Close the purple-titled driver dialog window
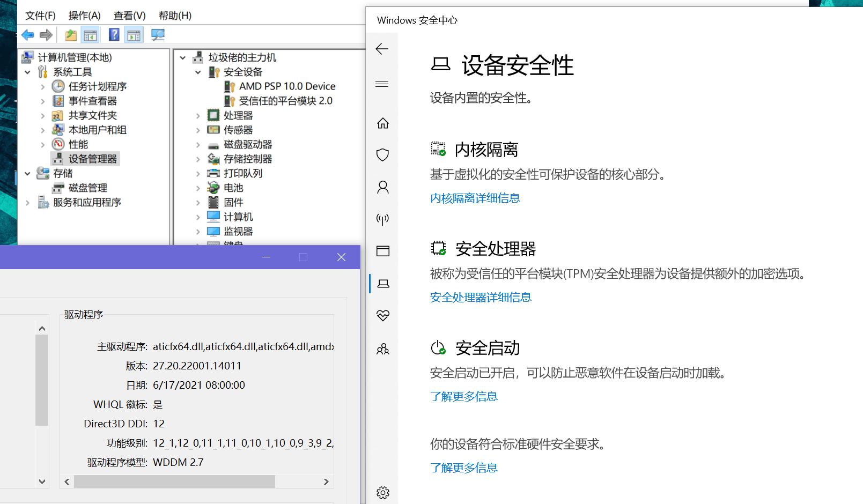The width and height of the screenshot is (863, 504). click(341, 257)
